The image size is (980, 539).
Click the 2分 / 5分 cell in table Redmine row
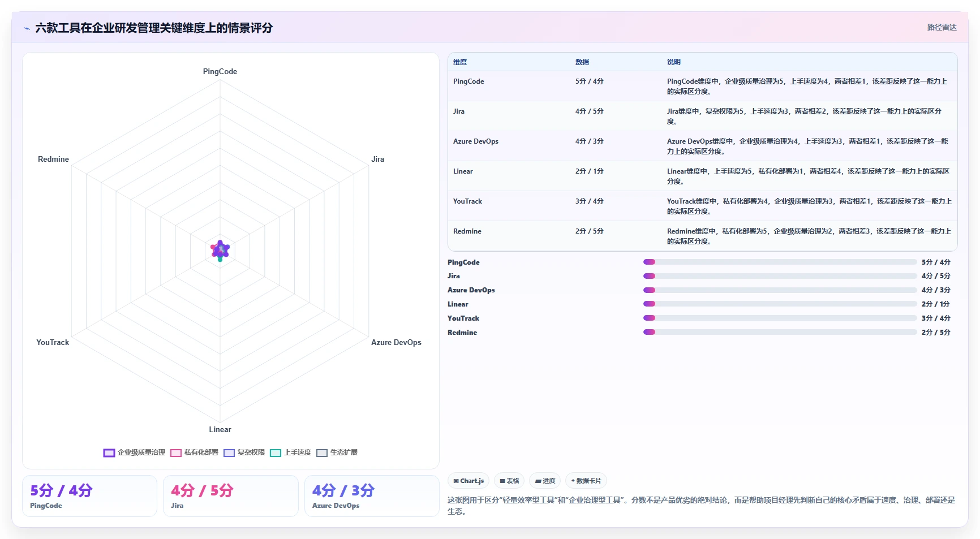(x=590, y=231)
